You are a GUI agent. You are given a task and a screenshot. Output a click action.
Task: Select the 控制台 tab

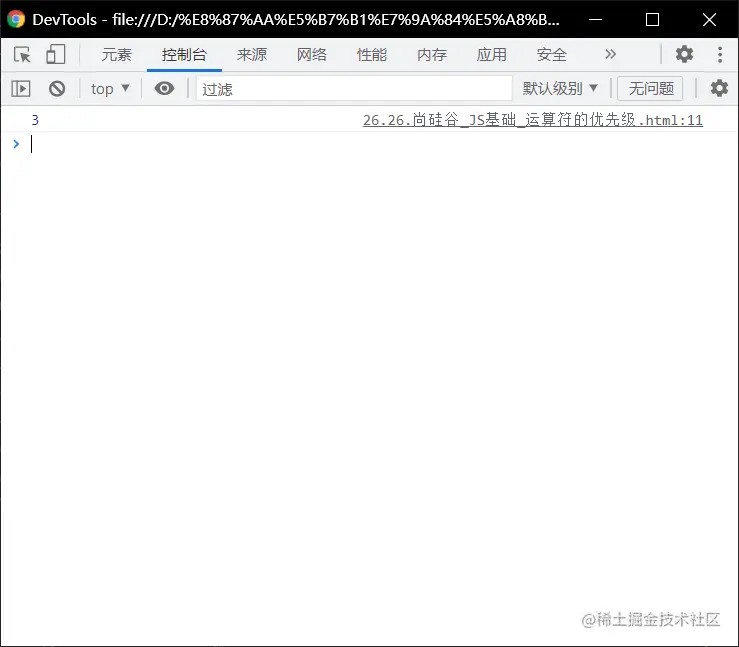click(x=184, y=55)
